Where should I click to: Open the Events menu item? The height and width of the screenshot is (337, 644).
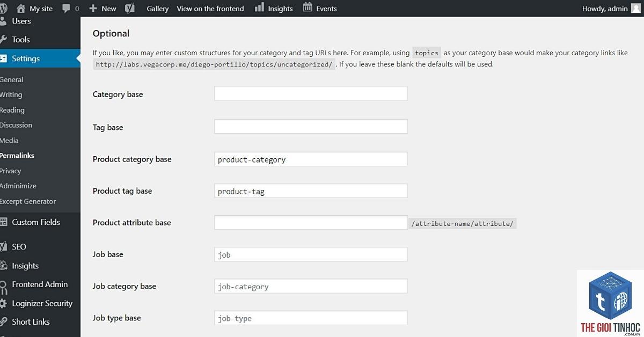(x=327, y=9)
